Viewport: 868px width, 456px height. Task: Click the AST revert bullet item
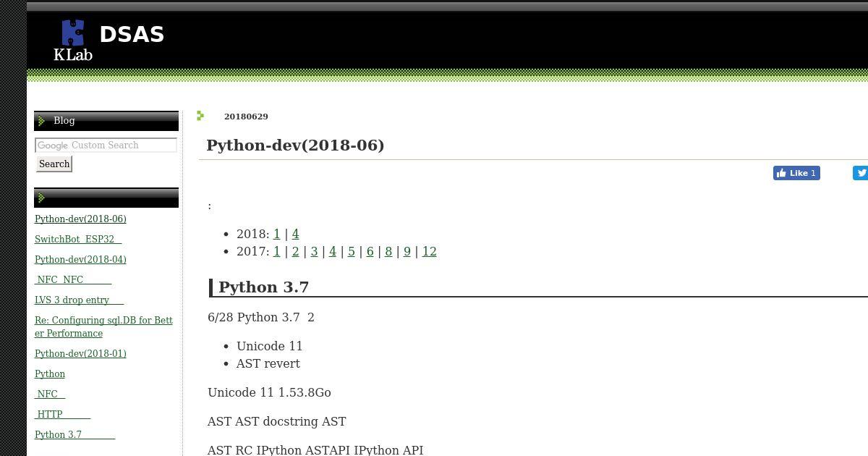[x=268, y=364]
